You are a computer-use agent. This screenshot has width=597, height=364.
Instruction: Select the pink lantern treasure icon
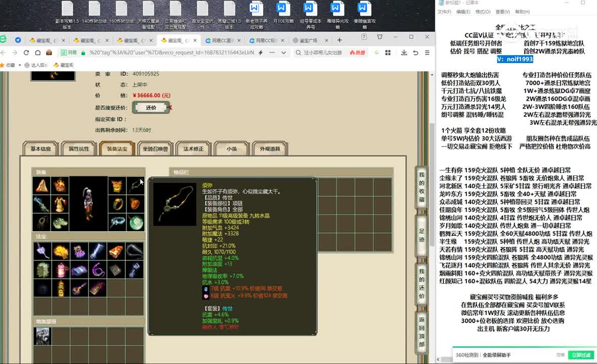coord(61,269)
